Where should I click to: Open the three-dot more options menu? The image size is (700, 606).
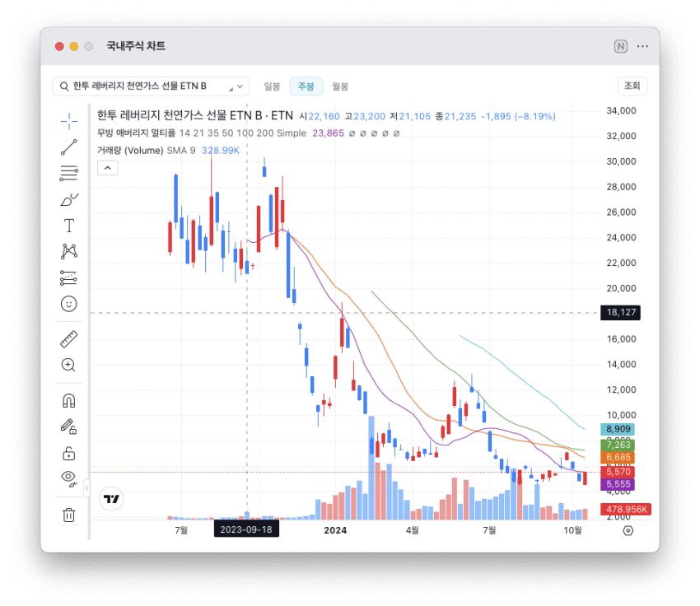point(642,46)
